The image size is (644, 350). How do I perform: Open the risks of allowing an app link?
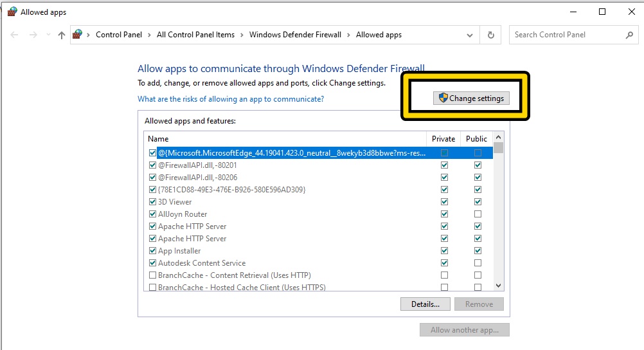231,99
